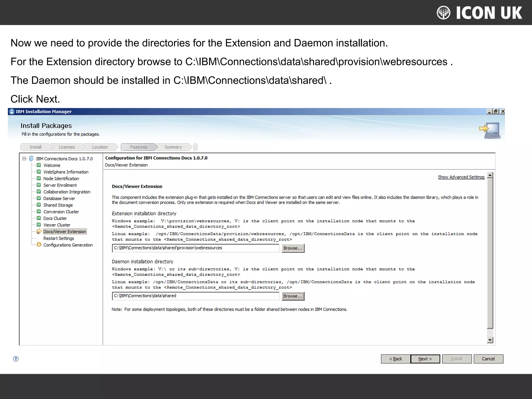Close the IBM Installation Manager window

tap(503, 111)
